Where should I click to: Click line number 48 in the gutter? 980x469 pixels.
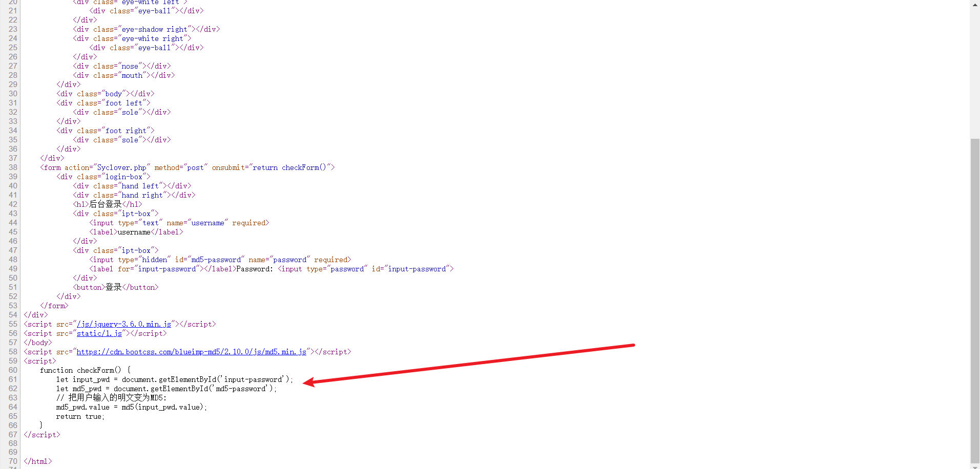pyautogui.click(x=13, y=260)
